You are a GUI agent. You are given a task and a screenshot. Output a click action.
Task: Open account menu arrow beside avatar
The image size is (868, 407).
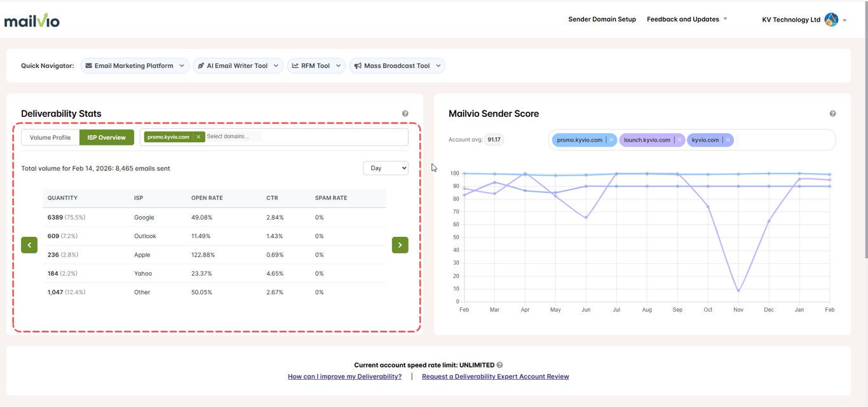point(844,20)
